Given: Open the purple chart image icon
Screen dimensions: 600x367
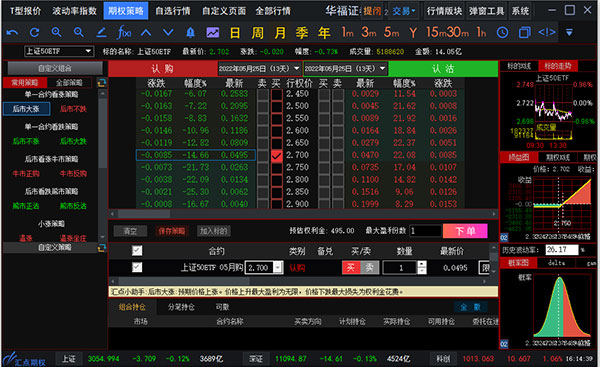Looking at the screenshot, I should tap(213, 33).
